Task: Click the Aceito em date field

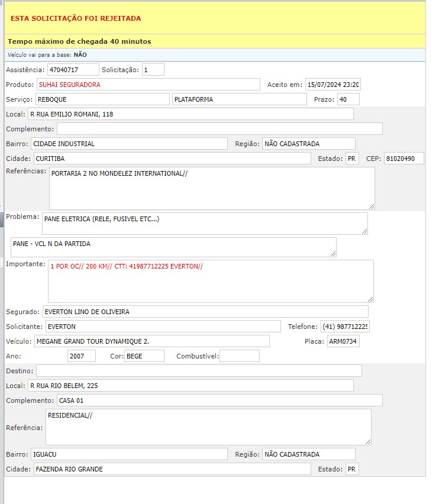Action: pos(333,85)
